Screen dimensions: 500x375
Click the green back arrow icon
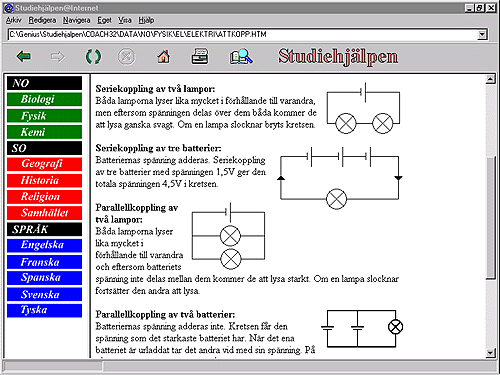(24, 57)
